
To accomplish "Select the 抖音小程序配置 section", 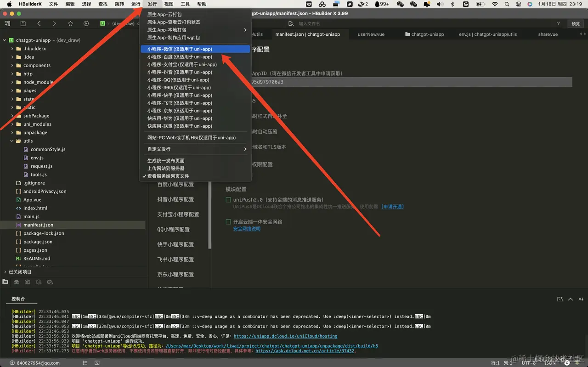I will coord(175,199).
